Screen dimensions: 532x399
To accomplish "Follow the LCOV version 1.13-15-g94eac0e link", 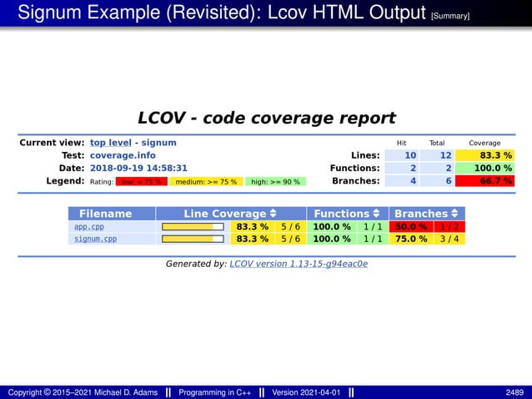I will (299, 264).
